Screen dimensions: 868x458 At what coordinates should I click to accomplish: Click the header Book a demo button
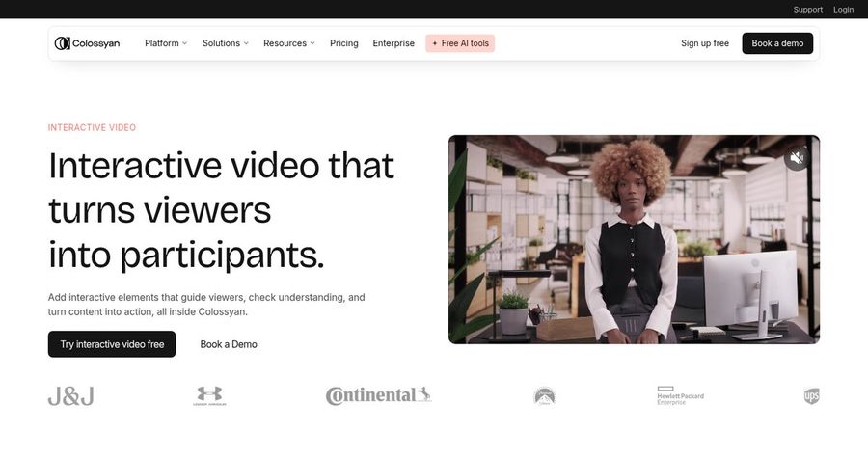click(x=777, y=43)
